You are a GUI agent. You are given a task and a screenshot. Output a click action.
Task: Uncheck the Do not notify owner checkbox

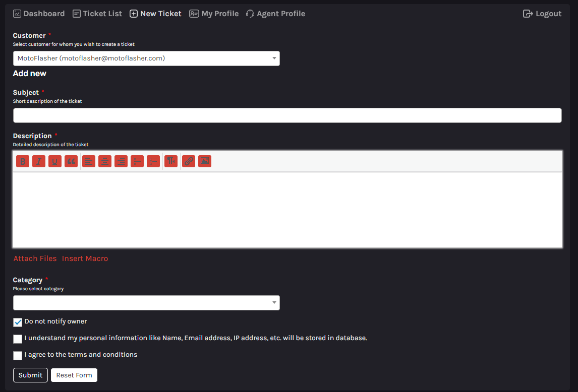pos(18,322)
